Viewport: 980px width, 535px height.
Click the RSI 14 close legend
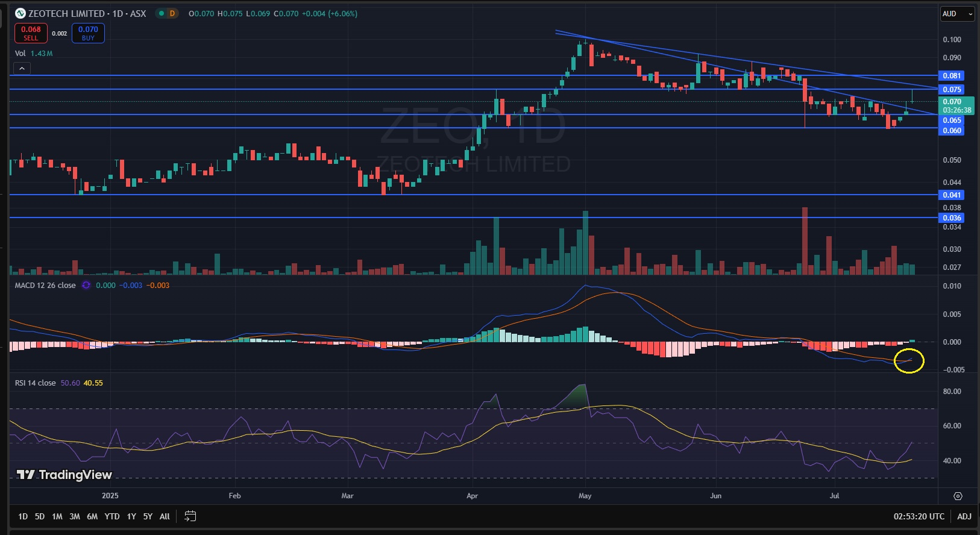click(x=35, y=383)
